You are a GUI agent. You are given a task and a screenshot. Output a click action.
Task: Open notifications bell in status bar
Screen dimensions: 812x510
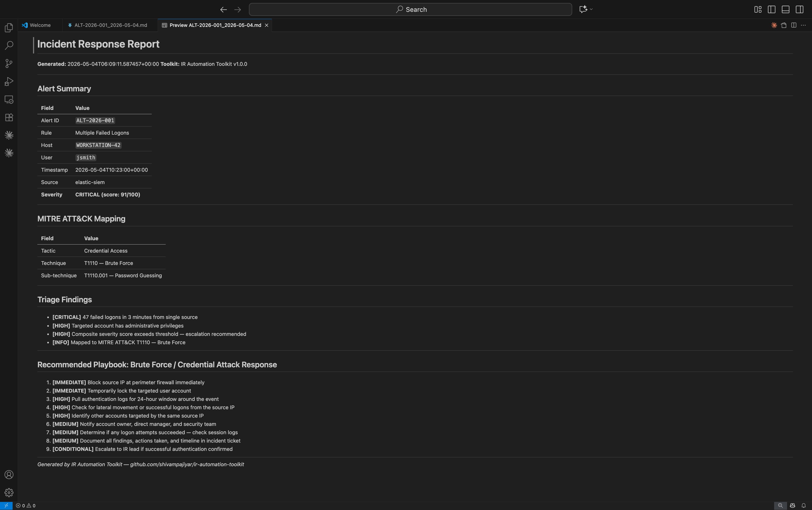click(804, 506)
